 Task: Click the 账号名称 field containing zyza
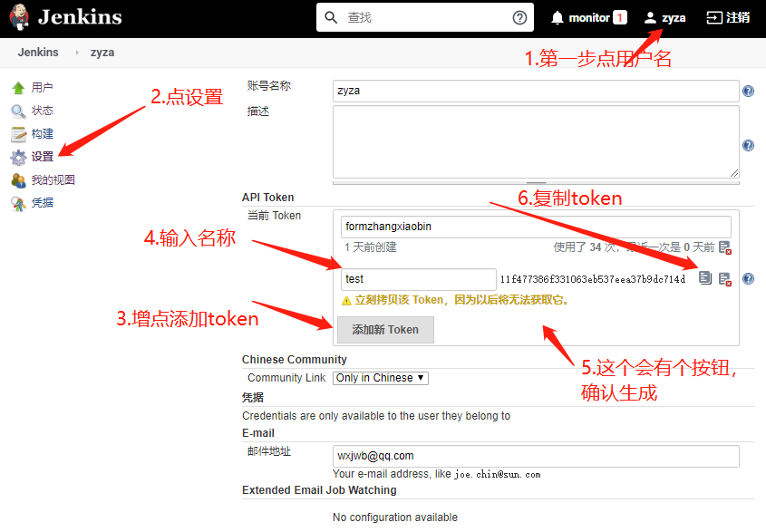pyautogui.click(x=536, y=91)
